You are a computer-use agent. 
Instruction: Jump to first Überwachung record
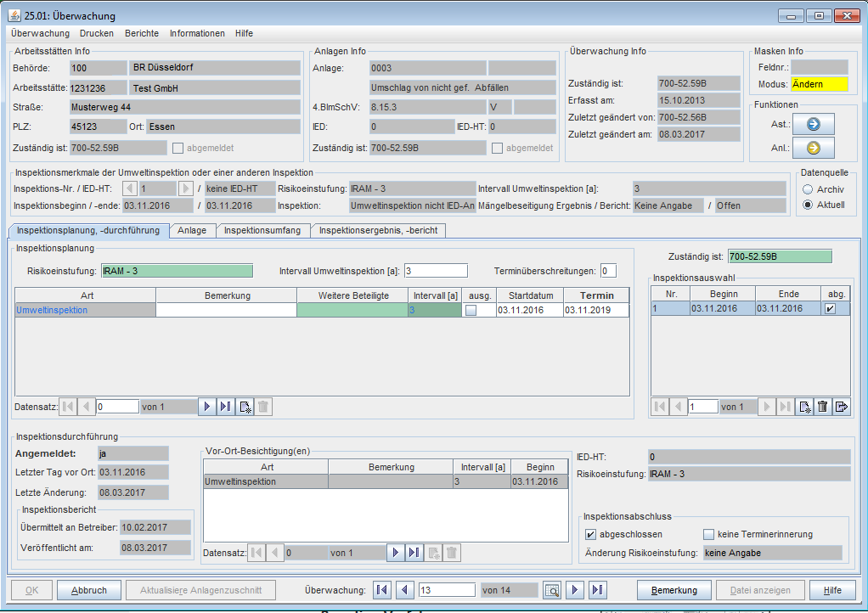pos(382,590)
